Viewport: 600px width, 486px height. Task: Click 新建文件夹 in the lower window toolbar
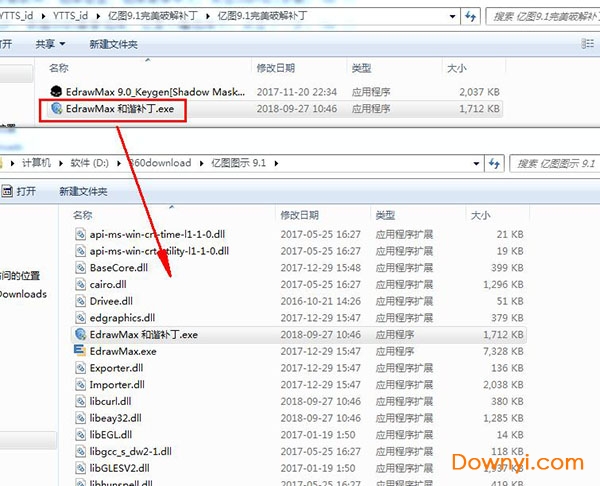pyautogui.click(x=83, y=191)
